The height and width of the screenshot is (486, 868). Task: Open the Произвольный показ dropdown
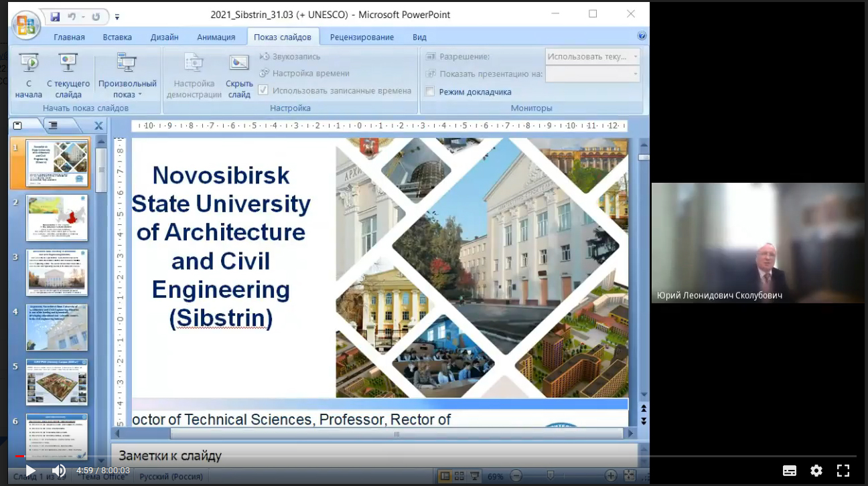coord(127,76)
